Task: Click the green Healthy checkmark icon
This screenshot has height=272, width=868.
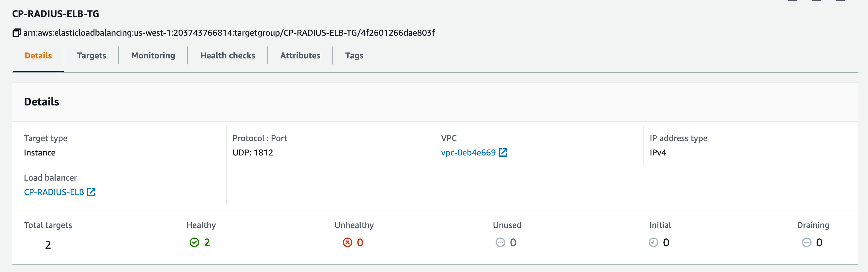Action: click(x=194, y=242)
